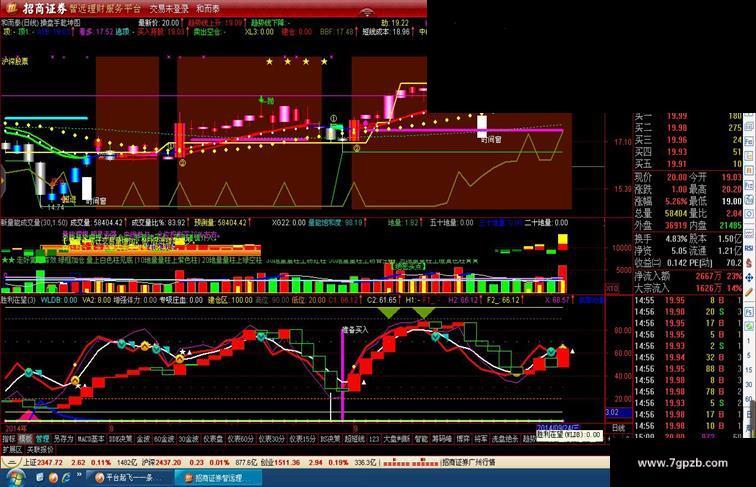Select the BS决策 indicator tab
This screenshot has width=756, height=487.
coord(331,439)
